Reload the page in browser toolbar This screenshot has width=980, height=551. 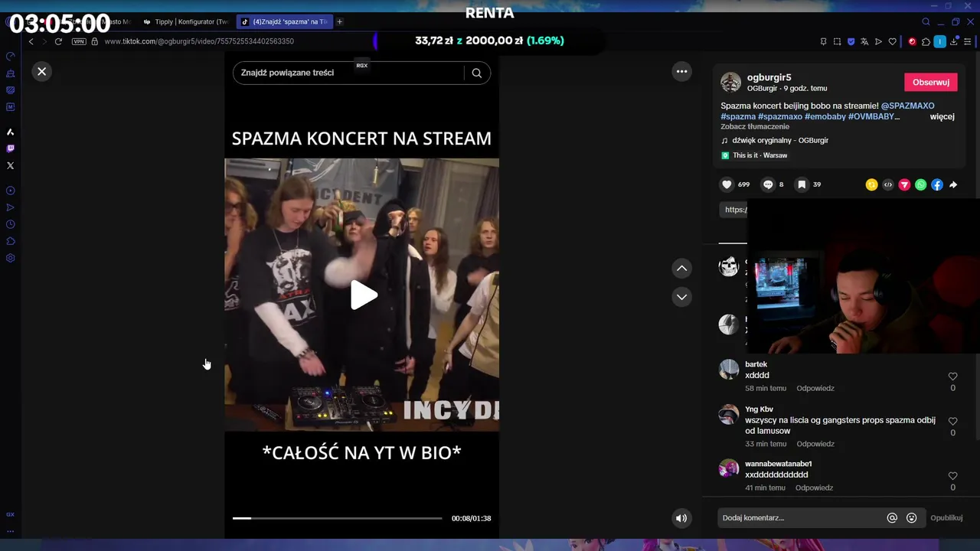tap(58, 41)
